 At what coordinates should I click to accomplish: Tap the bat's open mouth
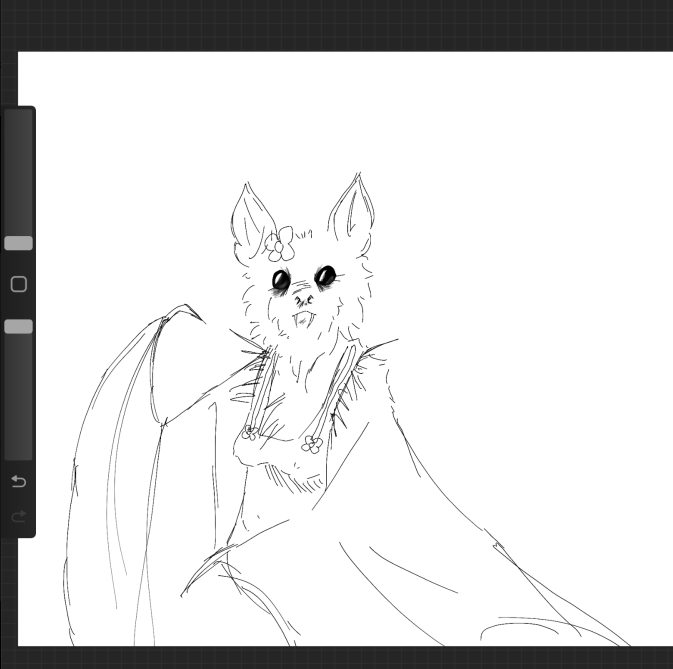(303, 321)
